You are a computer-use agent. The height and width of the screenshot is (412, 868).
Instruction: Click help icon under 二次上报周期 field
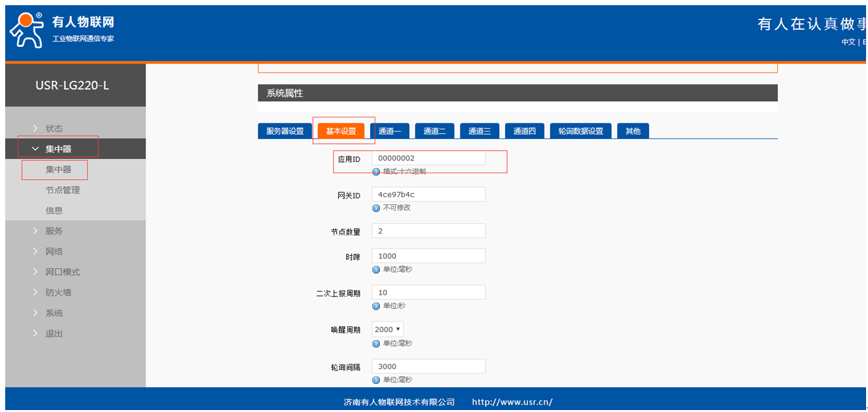pos(376,306)
